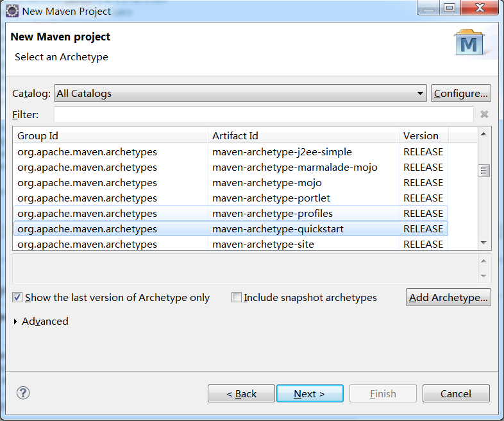Click into the Filter text field

[x=264, y=114]
